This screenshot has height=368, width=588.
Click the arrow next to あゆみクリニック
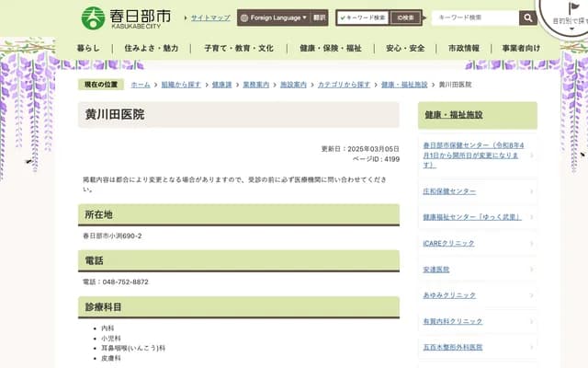(x=532, y=295)
